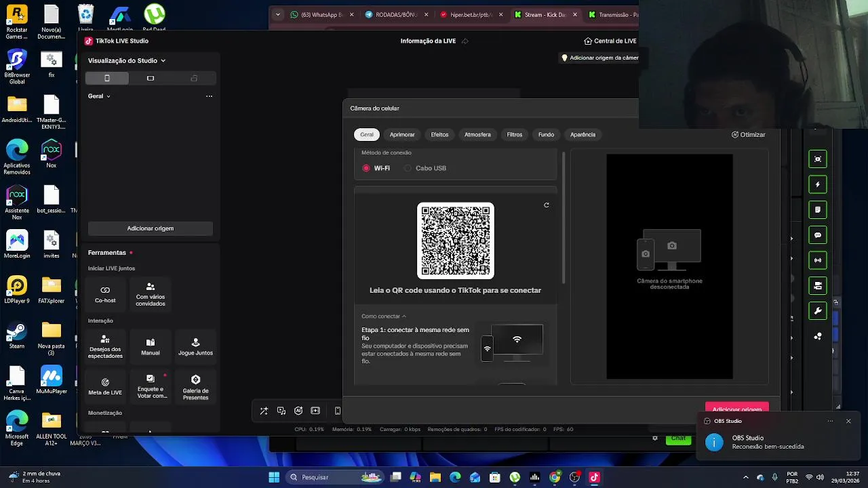Open the Meta de LIVE tool
The width and height of the screenshot is (868, 488).
105,386
